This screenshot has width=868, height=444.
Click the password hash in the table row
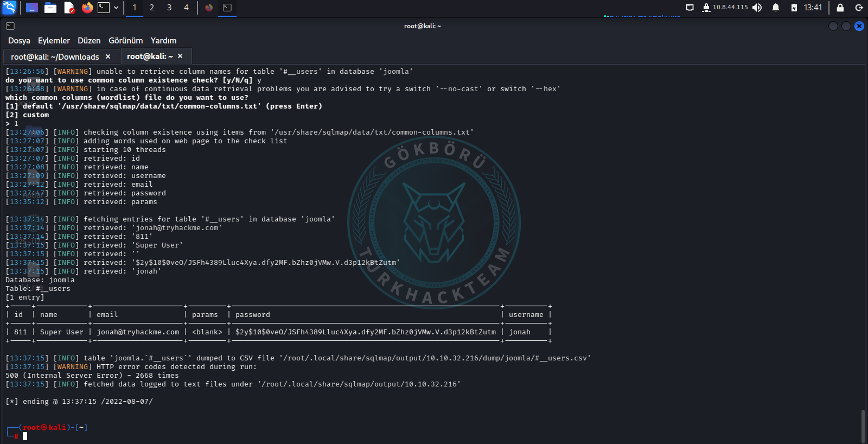pyautogui.click(x=366, y=332)
